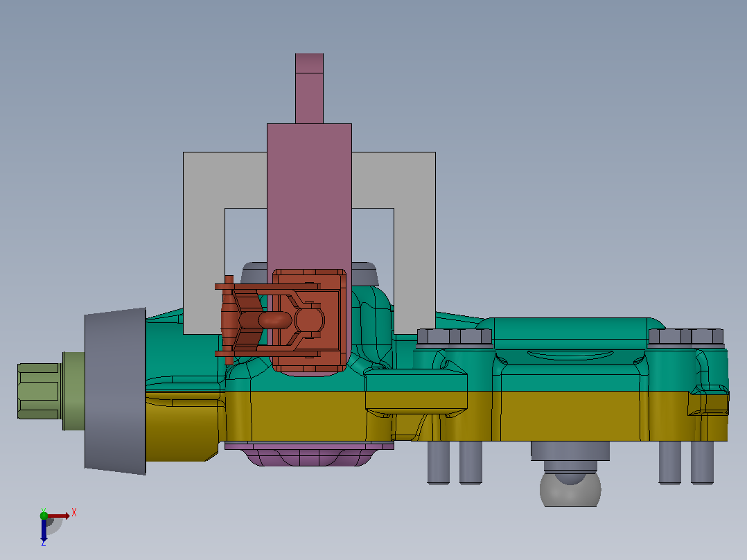This screenshot has height=560, width=747.
Task: Select the large dark gray conical disk
Action: tap(115, 392)
